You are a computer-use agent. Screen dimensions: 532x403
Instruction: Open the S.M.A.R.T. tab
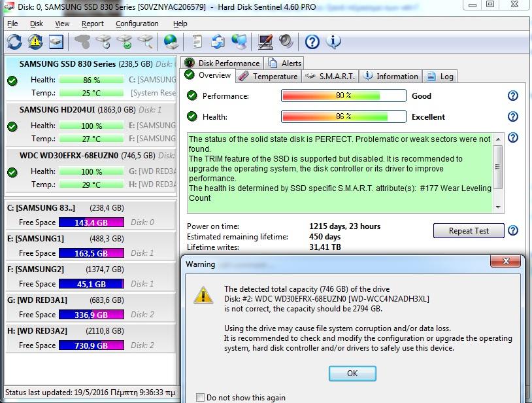(x=330, y=77)
